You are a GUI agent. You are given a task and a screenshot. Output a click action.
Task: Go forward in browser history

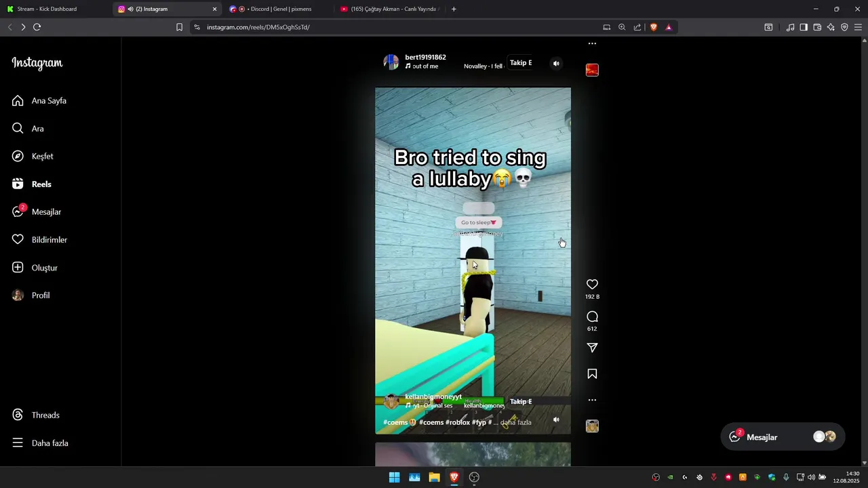pyautogui.click(x=23, y=27)
